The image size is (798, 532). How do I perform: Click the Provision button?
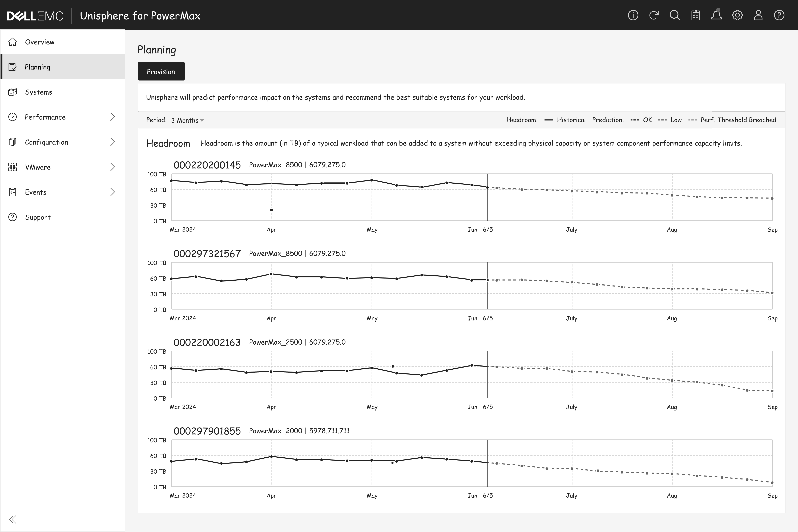tap(161, 71)
